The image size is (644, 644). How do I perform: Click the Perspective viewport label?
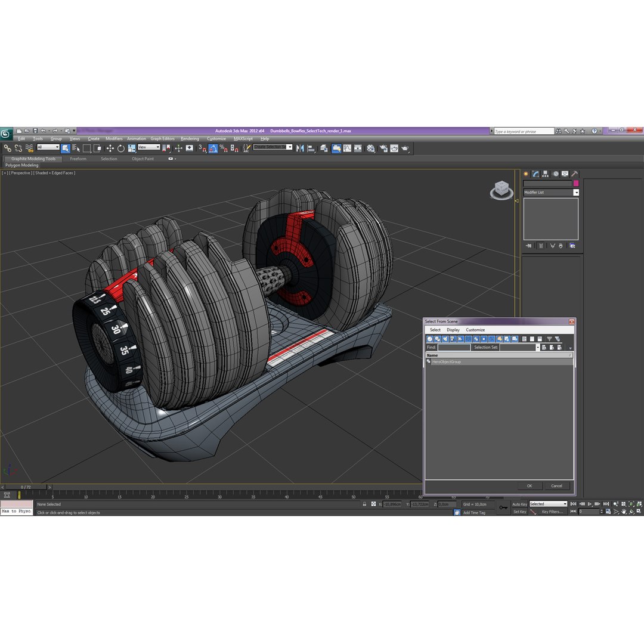[x=20, y=173]
